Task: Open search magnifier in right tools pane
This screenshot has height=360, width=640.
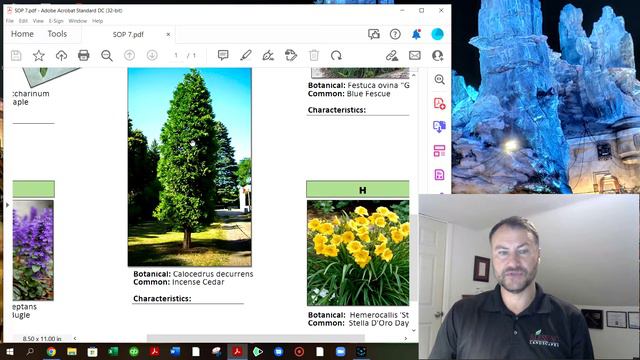Action: pos(440,80)
